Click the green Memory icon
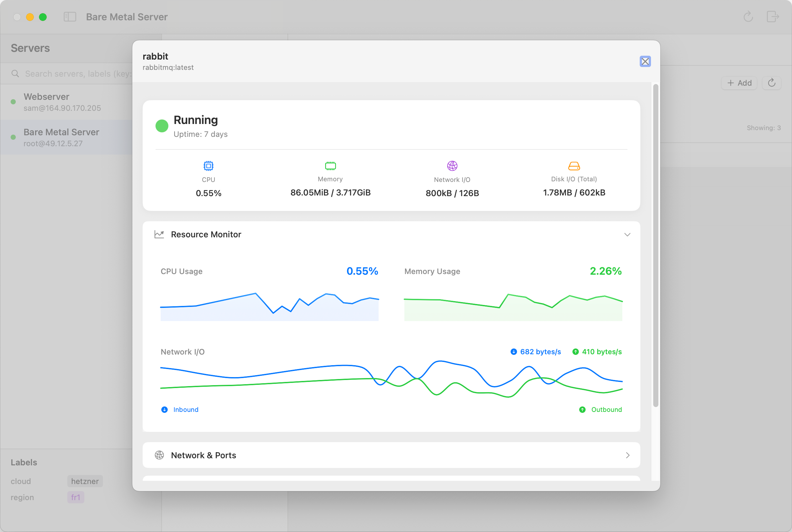 [x=330, y=166]
